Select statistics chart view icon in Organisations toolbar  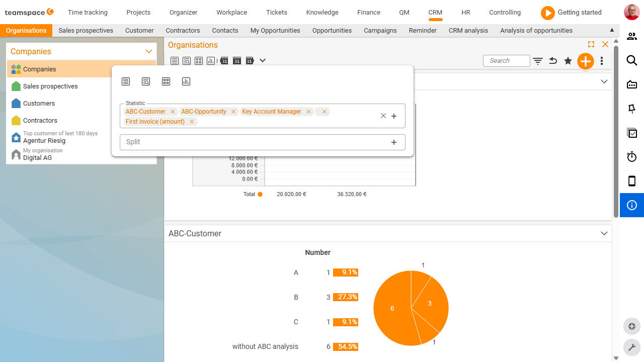(x=211, y=61)
